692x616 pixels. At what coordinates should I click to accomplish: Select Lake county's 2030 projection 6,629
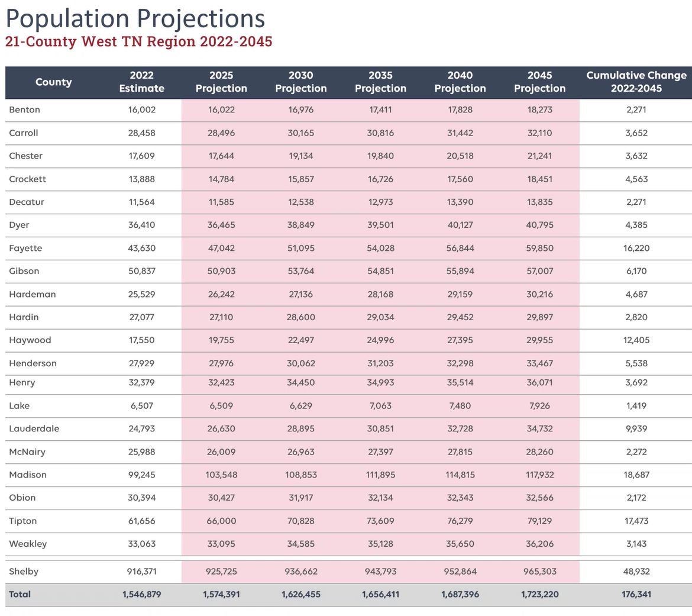[x=301, y=406]
